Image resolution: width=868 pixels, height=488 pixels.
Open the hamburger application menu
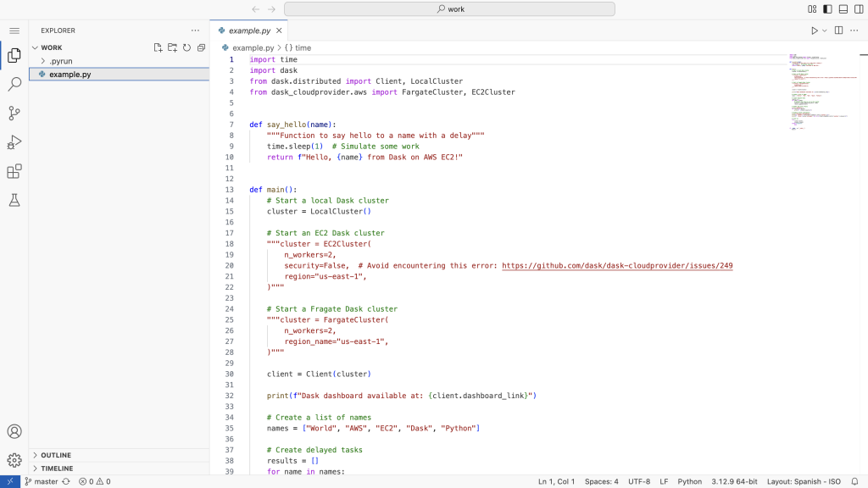coord(14,30)
